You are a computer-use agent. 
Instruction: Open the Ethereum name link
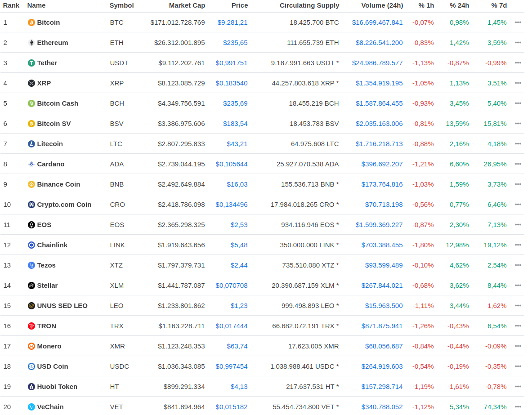(x=53, y=43)
